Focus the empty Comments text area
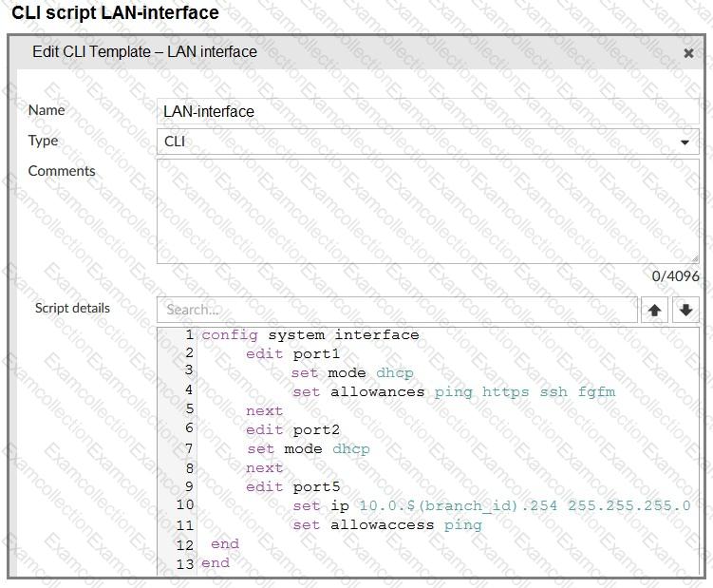The width and height of the screenshot is (713, 588). [427, 211]
